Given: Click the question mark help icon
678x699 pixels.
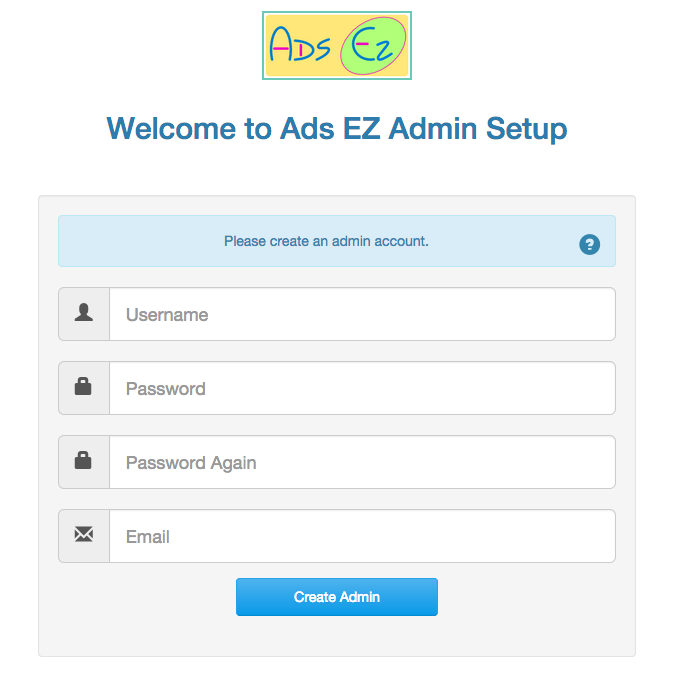Looking at the screenshot, I should (589, 244).
